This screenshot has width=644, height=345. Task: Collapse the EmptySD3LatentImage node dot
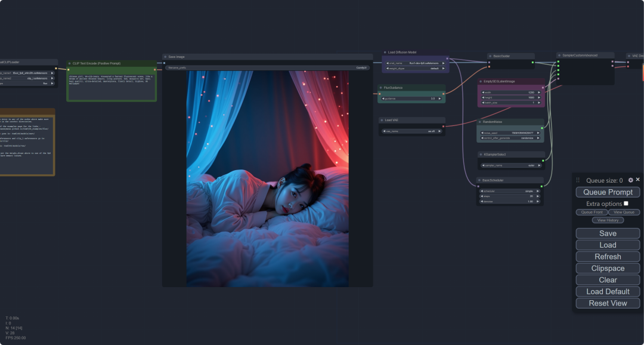481,81
